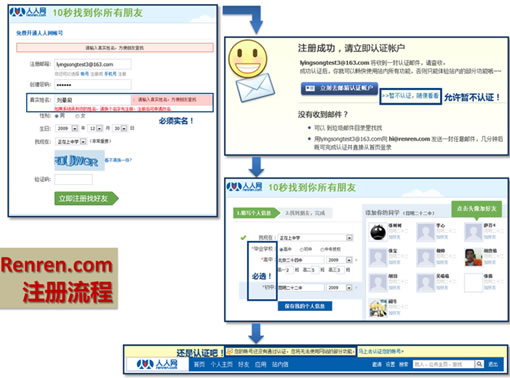Open the 正在上中学 dropdown in registration form
This screenshot has height=378, width=510.
[71, 142]
